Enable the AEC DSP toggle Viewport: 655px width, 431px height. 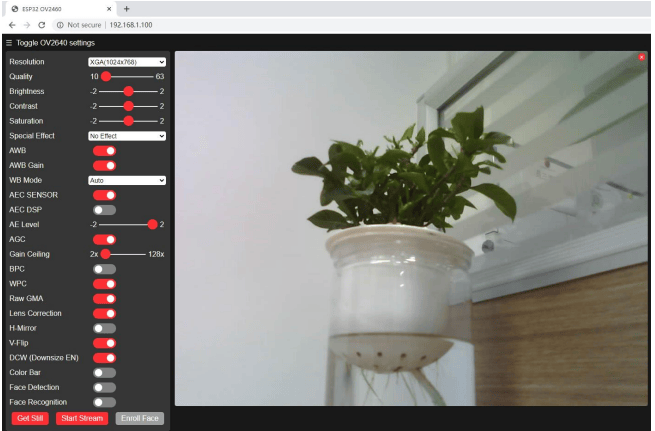pos(104,210)
